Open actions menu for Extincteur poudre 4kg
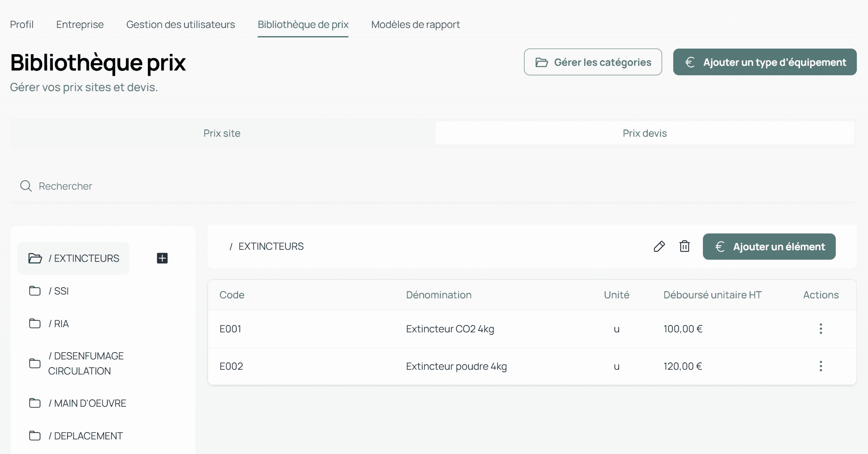This screenshot has width=868, height=454. [x=820, y=366]
